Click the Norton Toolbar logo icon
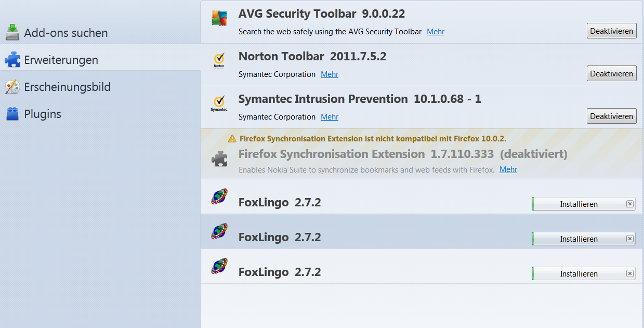This screenshot has width=644, height=328. point(219,60)
